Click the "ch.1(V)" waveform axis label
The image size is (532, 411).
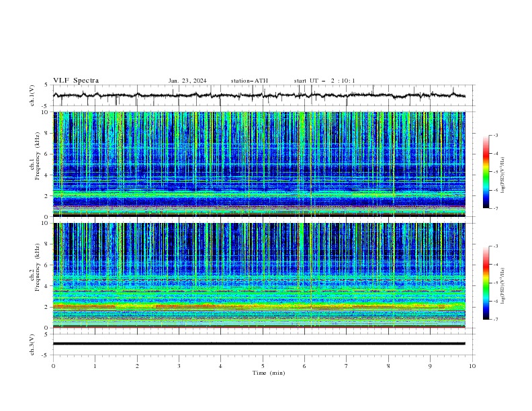32,95
